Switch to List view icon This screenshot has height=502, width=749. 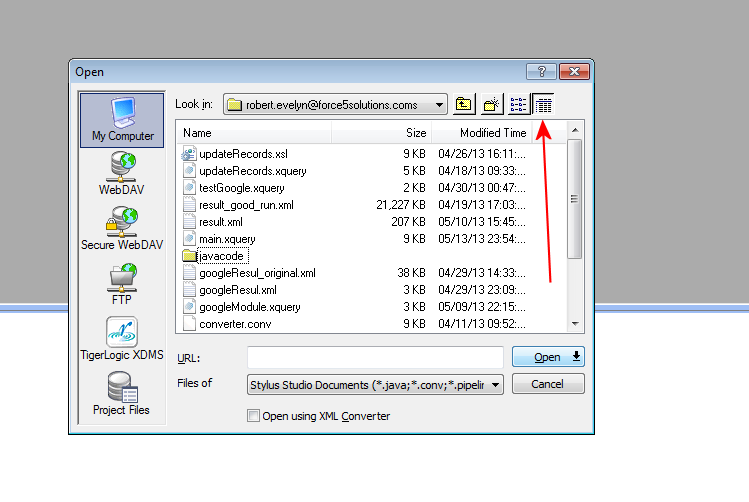point(518,104)
